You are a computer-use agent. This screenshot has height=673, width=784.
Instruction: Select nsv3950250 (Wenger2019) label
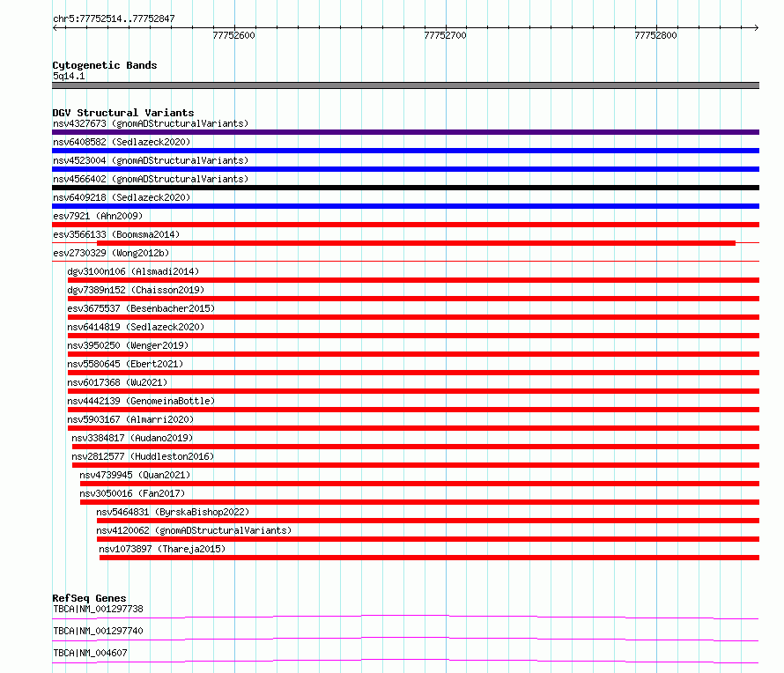tap(128, 345)
